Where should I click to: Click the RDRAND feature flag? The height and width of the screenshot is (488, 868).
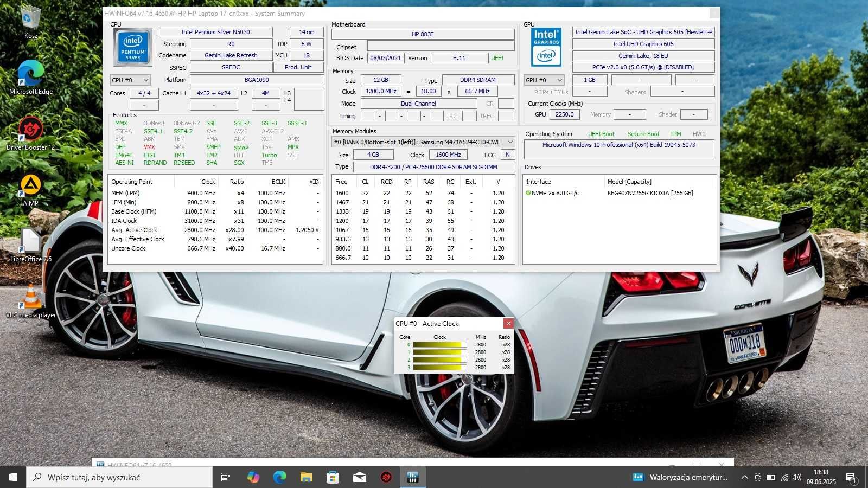coord(155,163)
